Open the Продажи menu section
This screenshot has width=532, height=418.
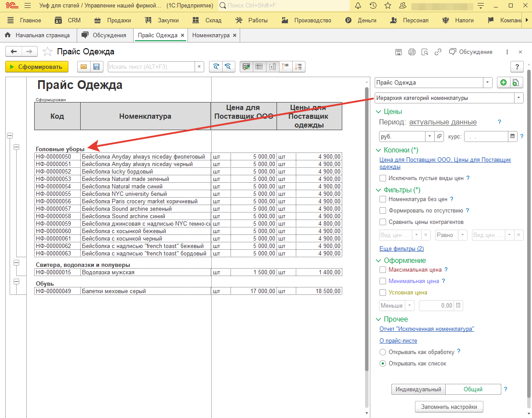[x=112, y=20]
